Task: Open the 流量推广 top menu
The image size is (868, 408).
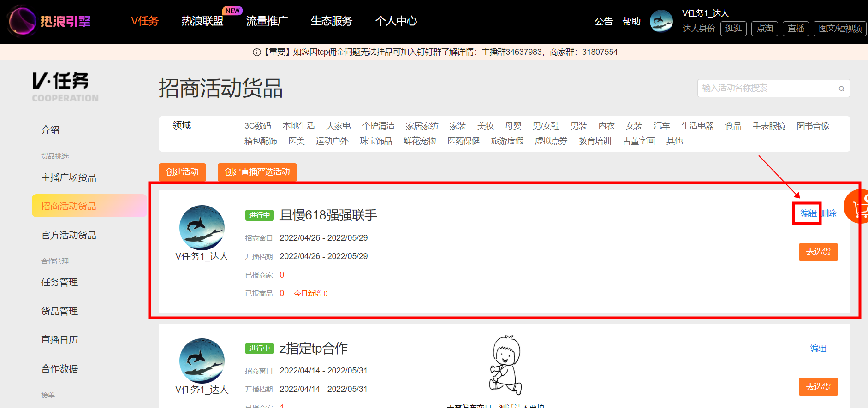Action: (267, 21)
